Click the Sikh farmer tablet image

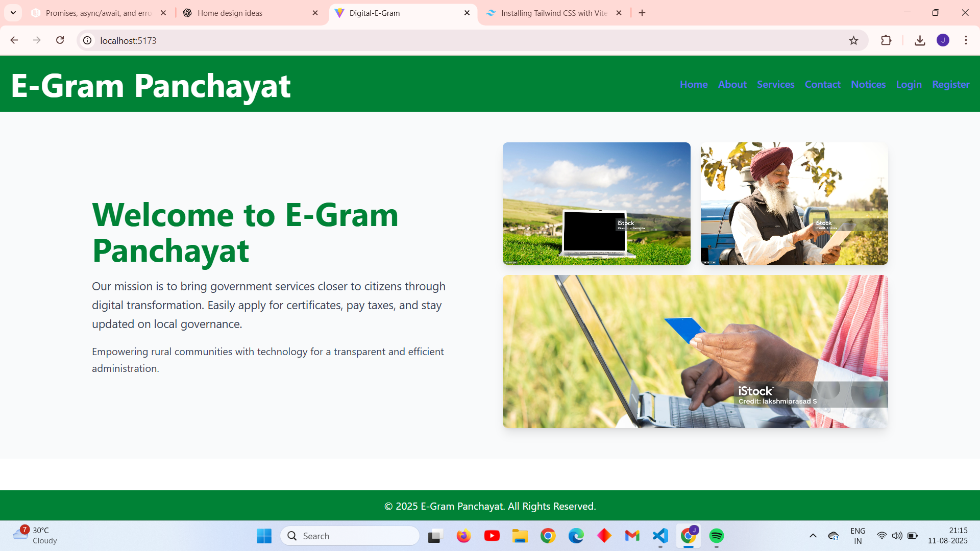click(x=794, y=204)
